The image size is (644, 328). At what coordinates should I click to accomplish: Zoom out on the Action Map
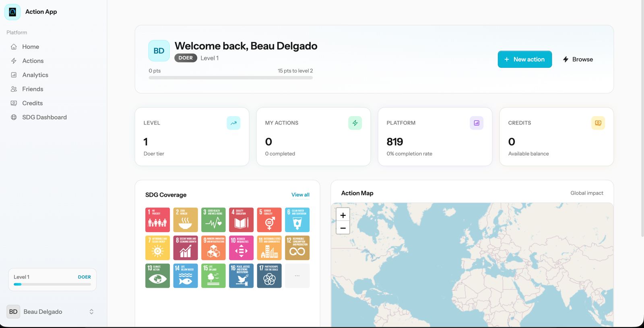(x=343, y=228)
